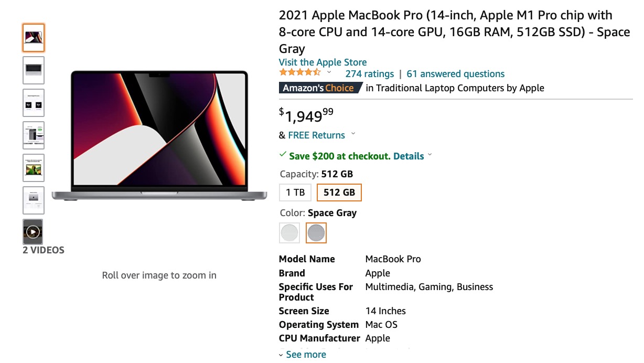Viewport: 644px width, 363px height.
Task: Select the top product gallery thumbnail
Action: pyautogui.click(x=33, y=37)
